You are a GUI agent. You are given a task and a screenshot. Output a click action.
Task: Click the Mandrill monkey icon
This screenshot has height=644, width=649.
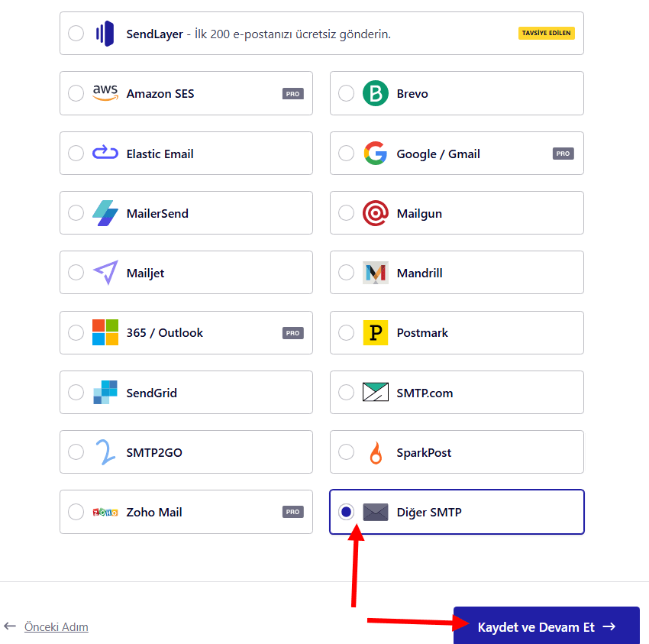(376, 273)
